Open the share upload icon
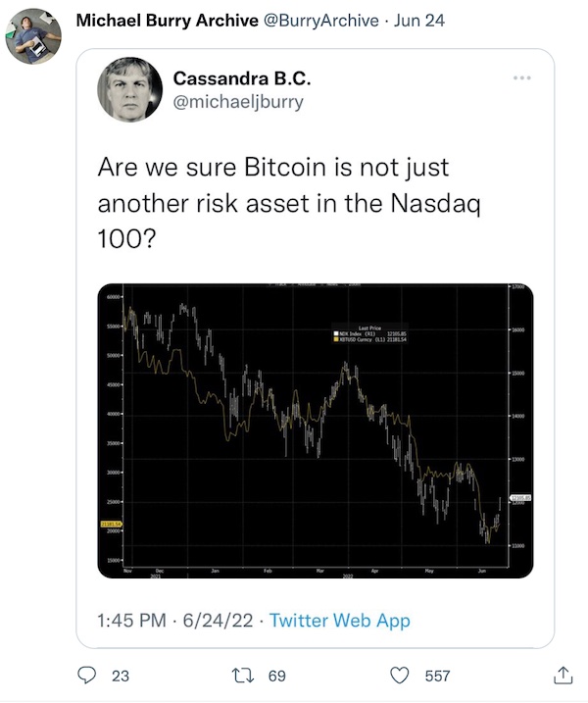Screen dimensions: 588x703 pyautogui.click(x=563, y=675)
